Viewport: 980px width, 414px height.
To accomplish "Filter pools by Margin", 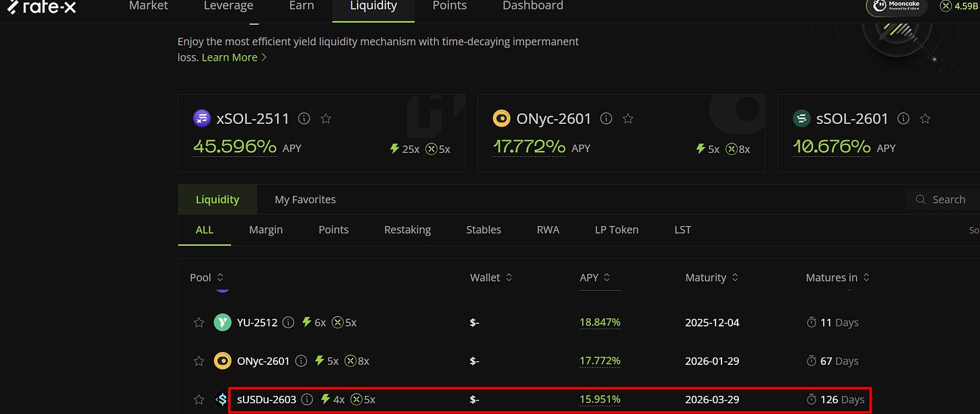I will 266,230.
